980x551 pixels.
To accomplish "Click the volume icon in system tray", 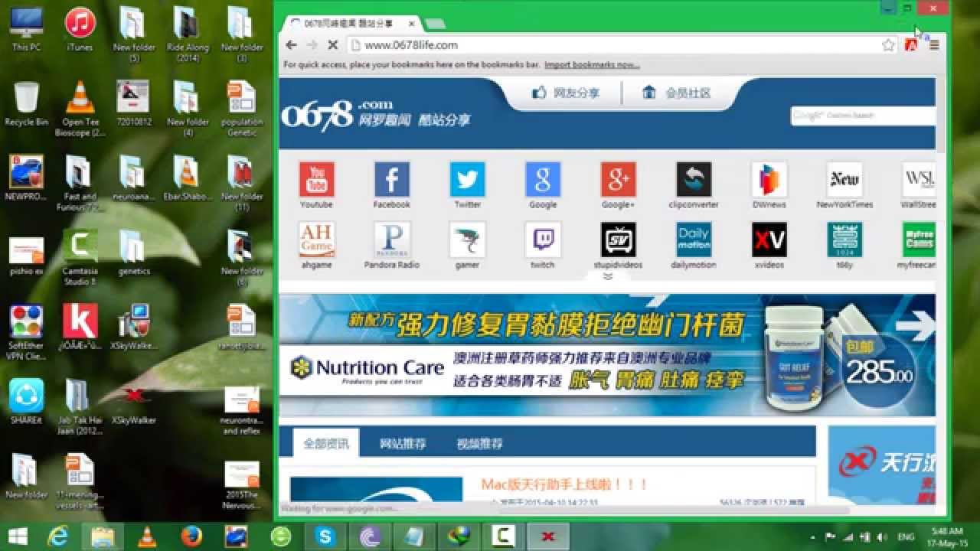I will point(881,537).
